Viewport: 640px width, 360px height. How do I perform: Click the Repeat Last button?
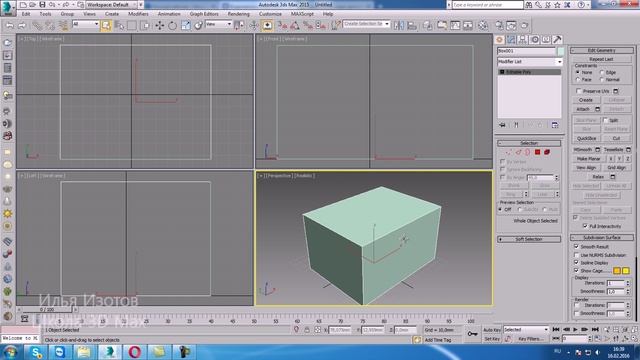pyautogui.click(x=602, y=59)
